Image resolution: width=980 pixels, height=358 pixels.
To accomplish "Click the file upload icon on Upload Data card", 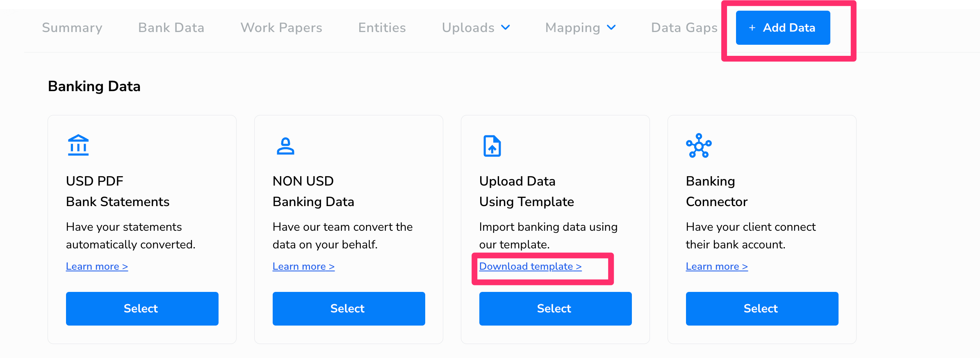I will click(492, 145).
